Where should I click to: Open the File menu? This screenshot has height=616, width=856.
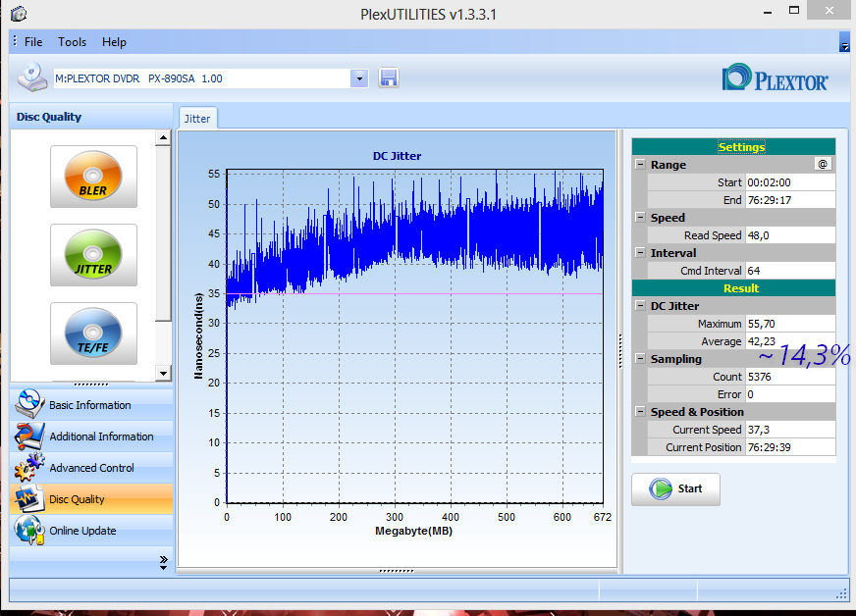coord(33,42)
